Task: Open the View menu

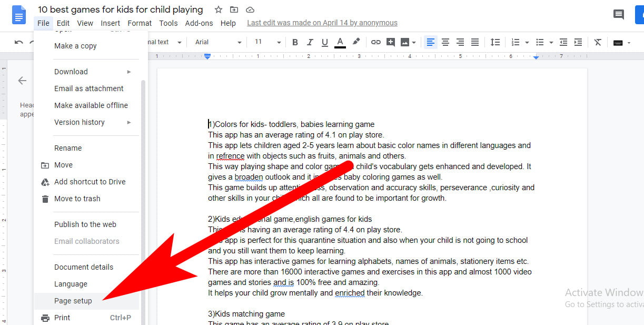Action: click(x=85, y=23)
